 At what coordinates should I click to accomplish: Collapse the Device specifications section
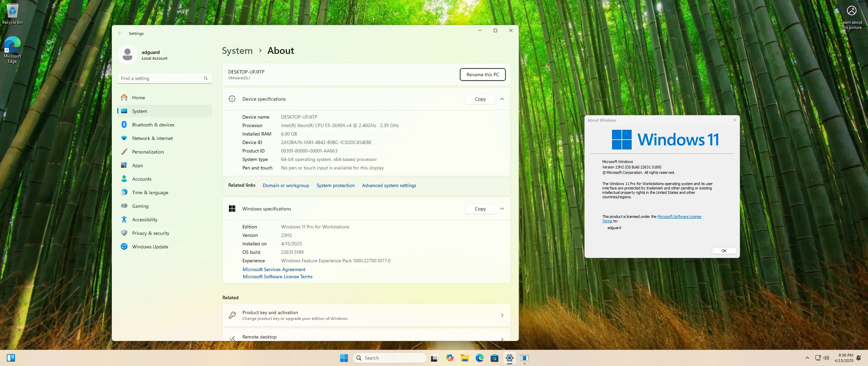[502, 99]
